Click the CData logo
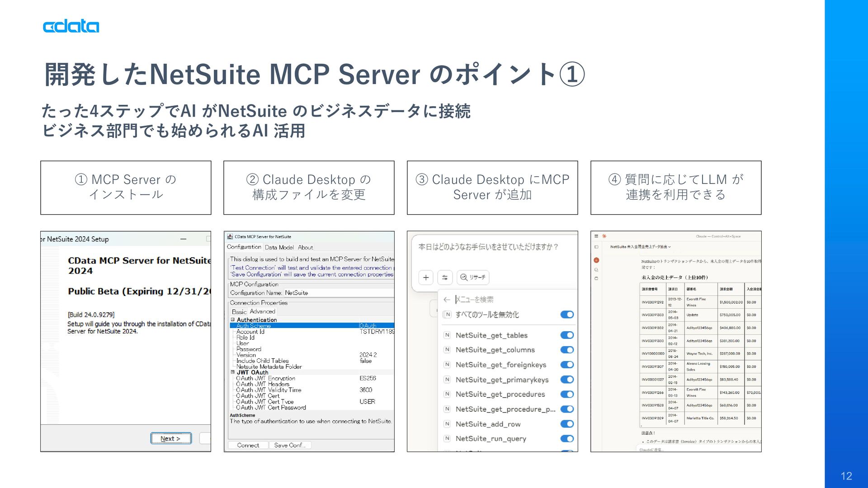 coord(71,27)
